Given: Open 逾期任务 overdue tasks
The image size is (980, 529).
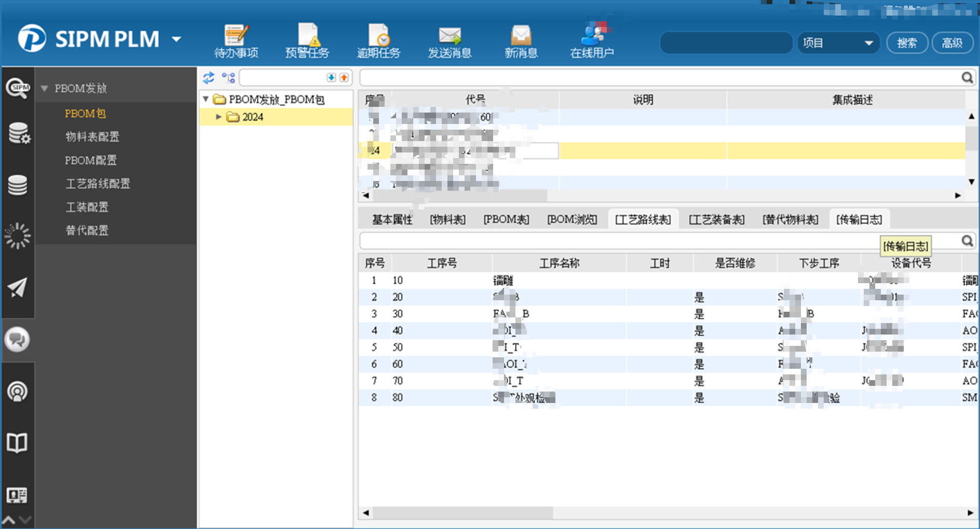Looking at the screenshot, I should click(x=378, y=40).
